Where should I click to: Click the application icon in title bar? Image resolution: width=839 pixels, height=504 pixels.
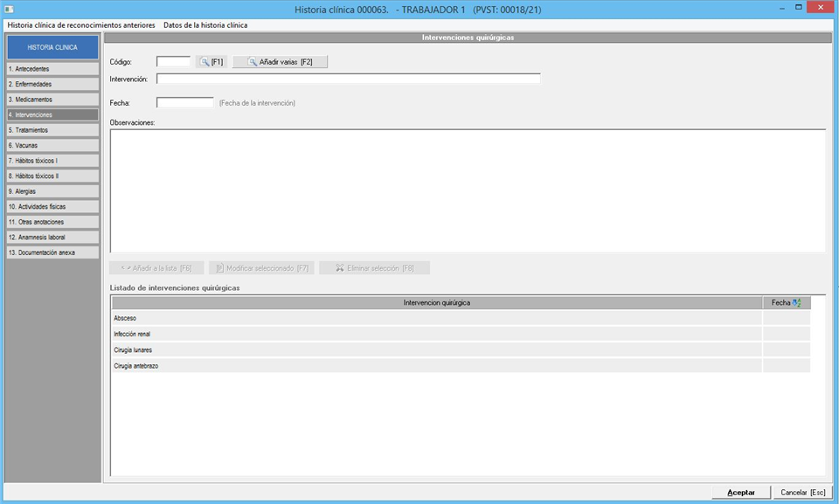coord(9,9)
